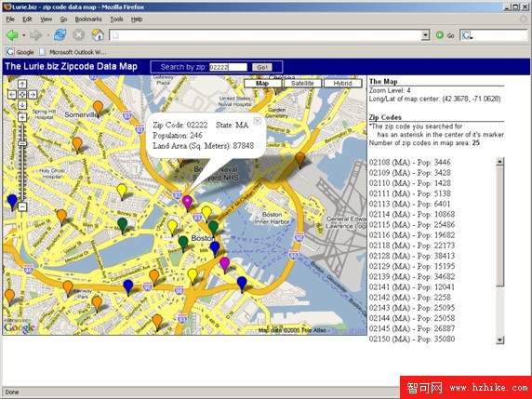This screenshot has width=532, height=399.
Task: Click the Zoom Level: 4 text
Action: click(390, 90)
